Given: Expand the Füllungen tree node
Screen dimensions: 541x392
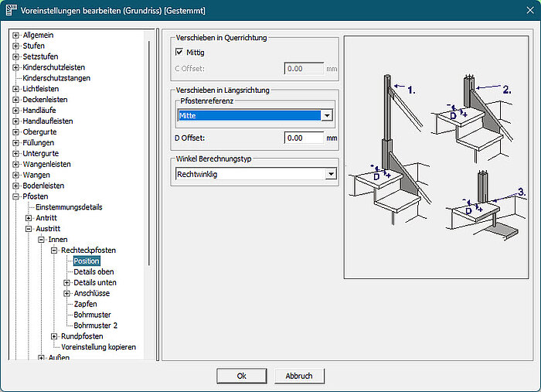Looking at the screenshot, I should (15, 143).
